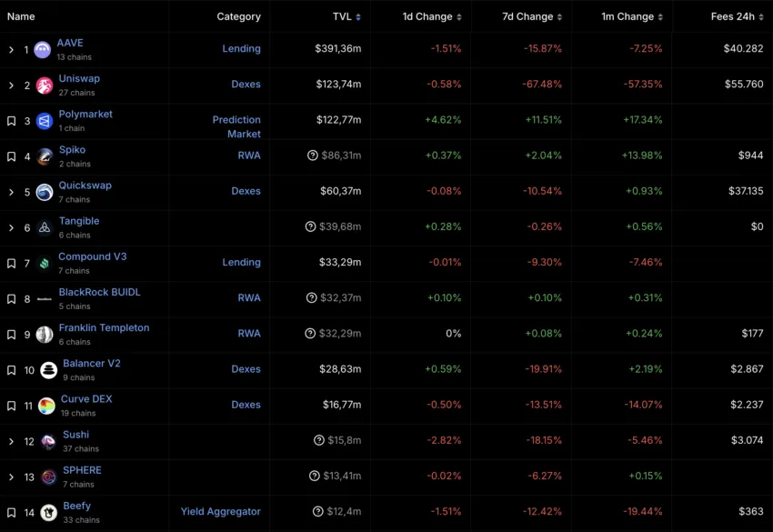Image resolution: width=773 pixels, height=532 pixels.
Task: Click the Beefy cow logo icon
Action: pos(48,513)
